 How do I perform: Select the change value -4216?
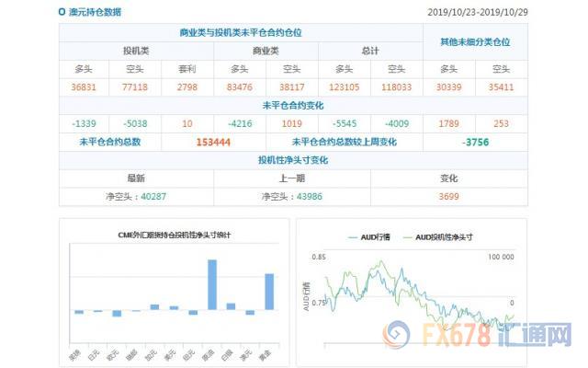coord(240,123)
